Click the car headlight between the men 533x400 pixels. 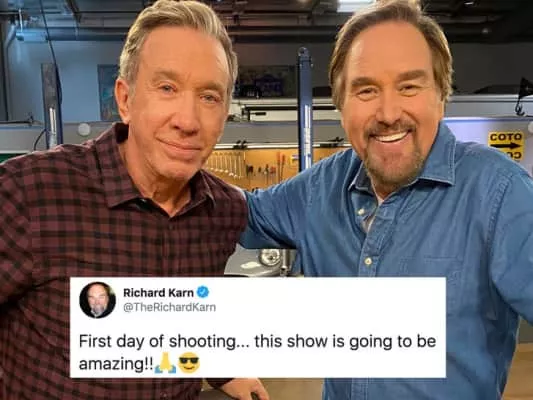[270, 257]
